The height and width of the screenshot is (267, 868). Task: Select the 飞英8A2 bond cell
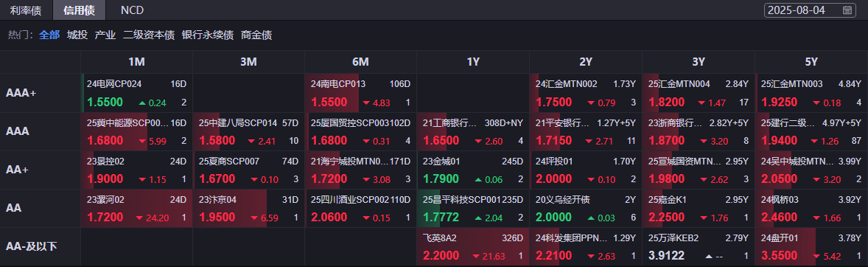[473, 247]
